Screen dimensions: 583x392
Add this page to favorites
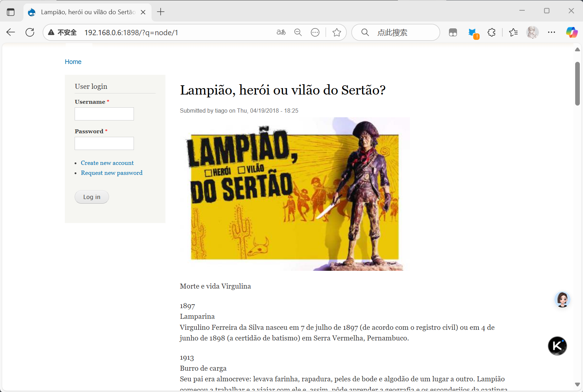click(337, 32)
